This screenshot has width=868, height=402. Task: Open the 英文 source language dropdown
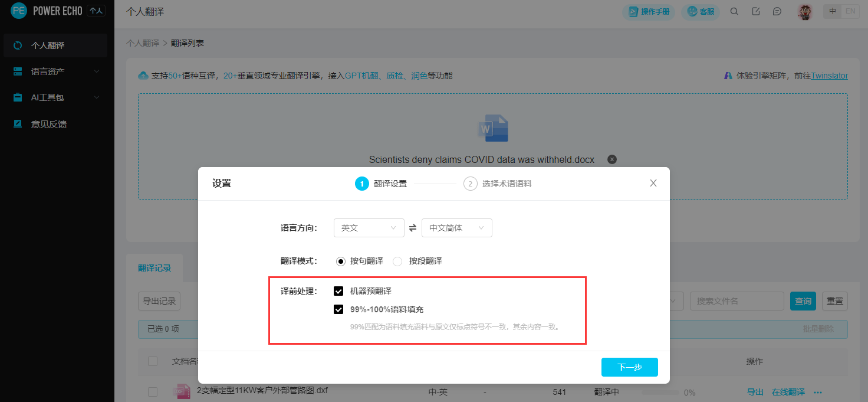(x=369, y=228)
